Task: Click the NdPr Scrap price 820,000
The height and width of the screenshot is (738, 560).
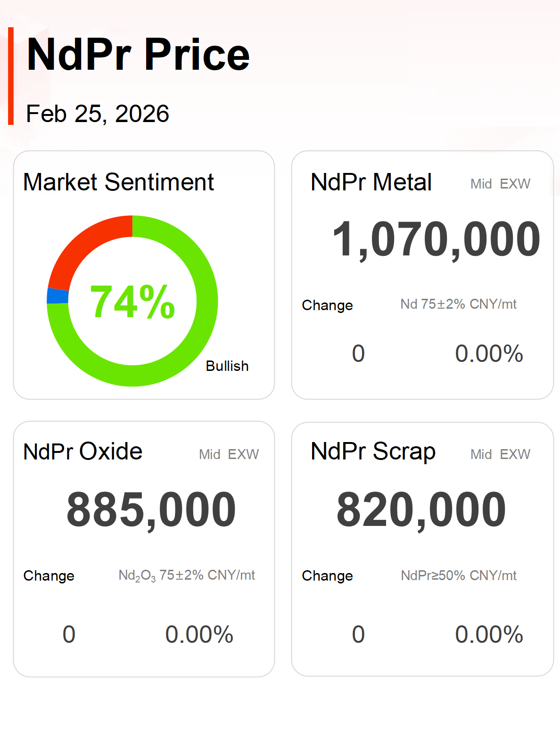Action: tap(421, 510)
